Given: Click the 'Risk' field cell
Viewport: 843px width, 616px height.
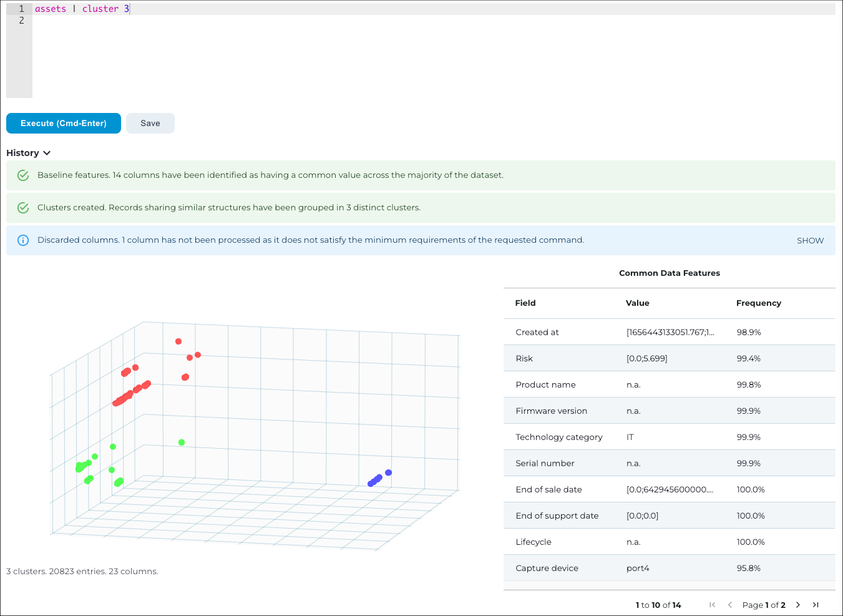Looking at the screenshot, I should (x=524, y=358).
